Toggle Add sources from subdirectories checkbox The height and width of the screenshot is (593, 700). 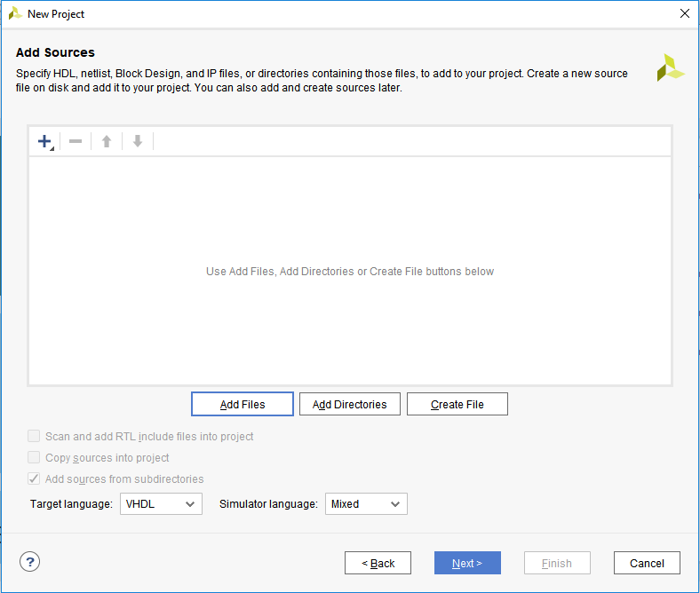point(34,478)
